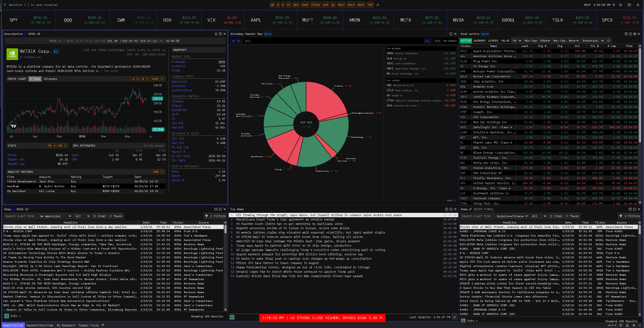Click FA > button in Stats header
The image size is (644, 328).
[52, 145]
